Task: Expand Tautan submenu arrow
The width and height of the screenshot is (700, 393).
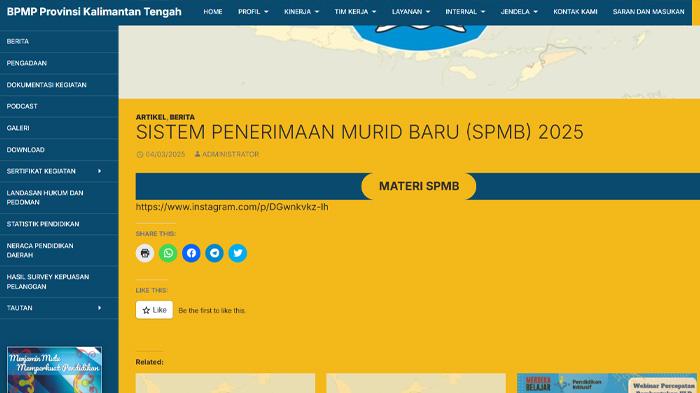Action: [x=99, y=308]
